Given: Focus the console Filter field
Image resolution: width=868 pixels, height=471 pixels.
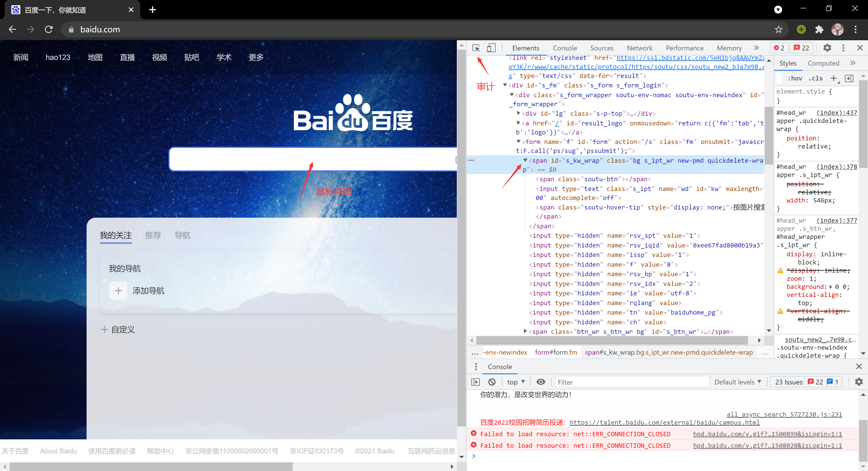Looking at the screenshot, I should [x=632, y=382].
